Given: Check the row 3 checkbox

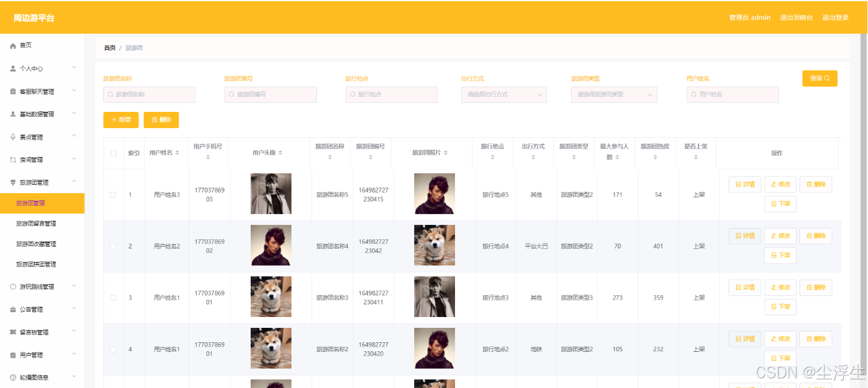Looking at the screenshot, I should point(114,298).
